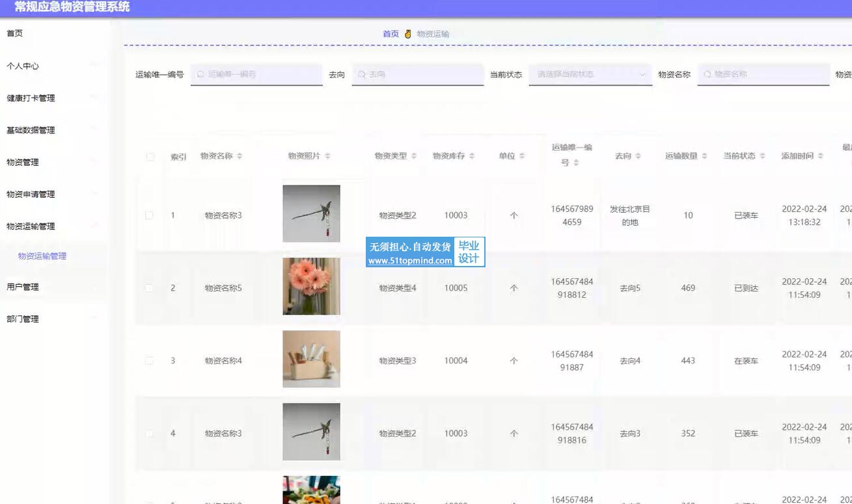Screen dimensions: 852x504
Task: Click the 物资类型3 cell
Action: pyautogui.click(x=398, y=361)
